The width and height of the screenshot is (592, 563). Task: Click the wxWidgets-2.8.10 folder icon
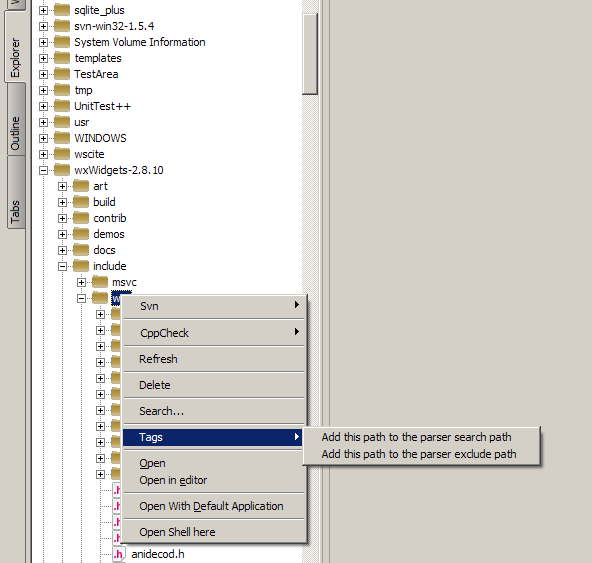[62, 170]
